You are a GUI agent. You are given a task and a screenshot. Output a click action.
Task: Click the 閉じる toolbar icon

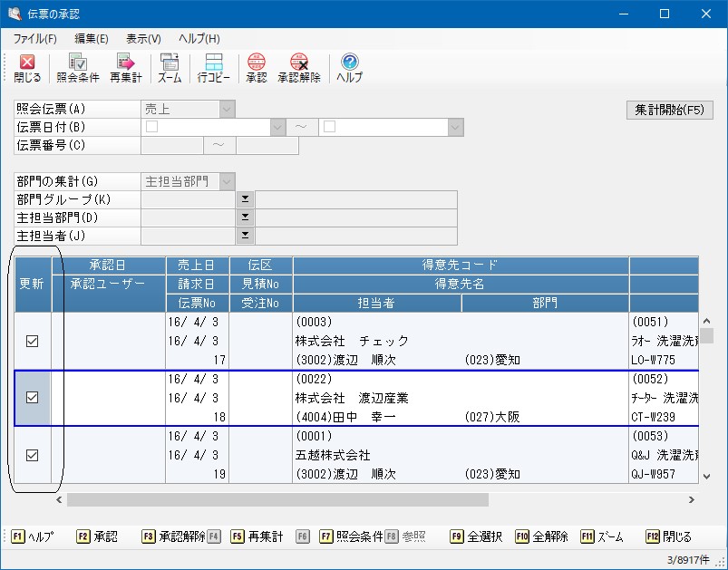[27, 68]
